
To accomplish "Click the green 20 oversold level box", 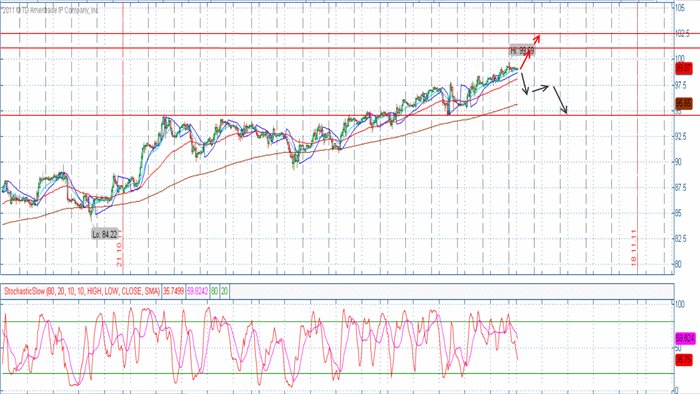I will 224,291.
